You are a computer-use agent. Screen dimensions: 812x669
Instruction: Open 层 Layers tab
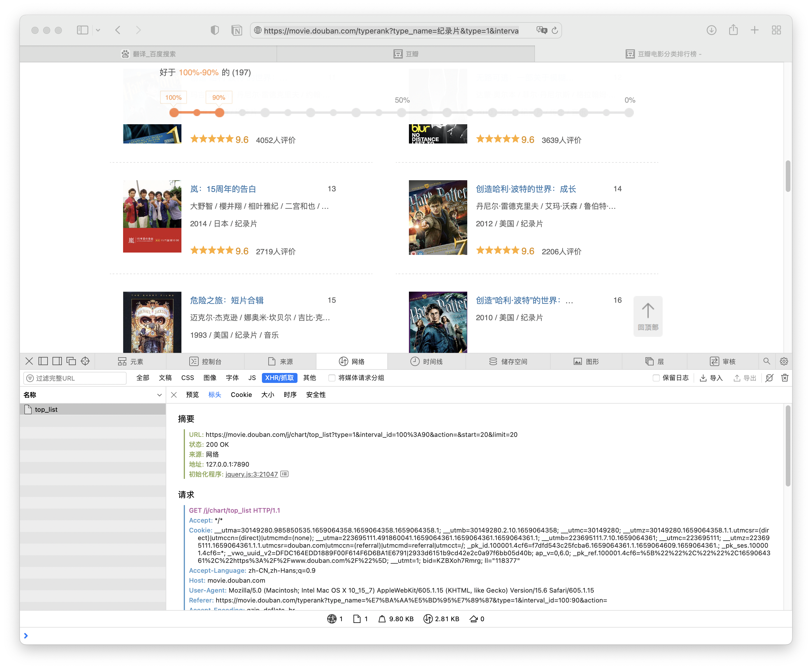click(654, 362)
